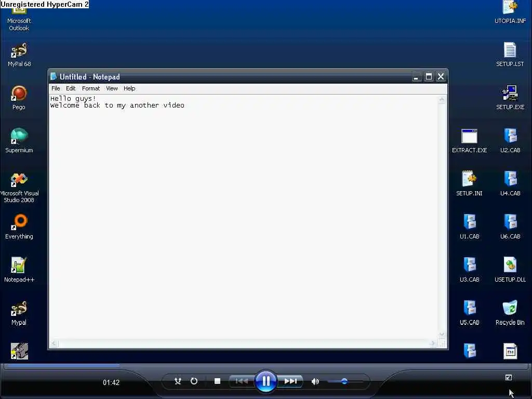Select the U2.CAB cabinet file
This screenshot has height=399, width=532.
510,141
